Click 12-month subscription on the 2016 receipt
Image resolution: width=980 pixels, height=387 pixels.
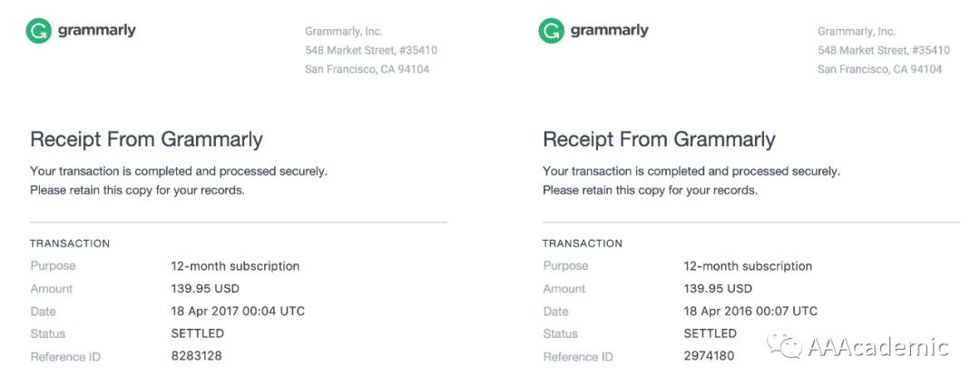(748, 266)
